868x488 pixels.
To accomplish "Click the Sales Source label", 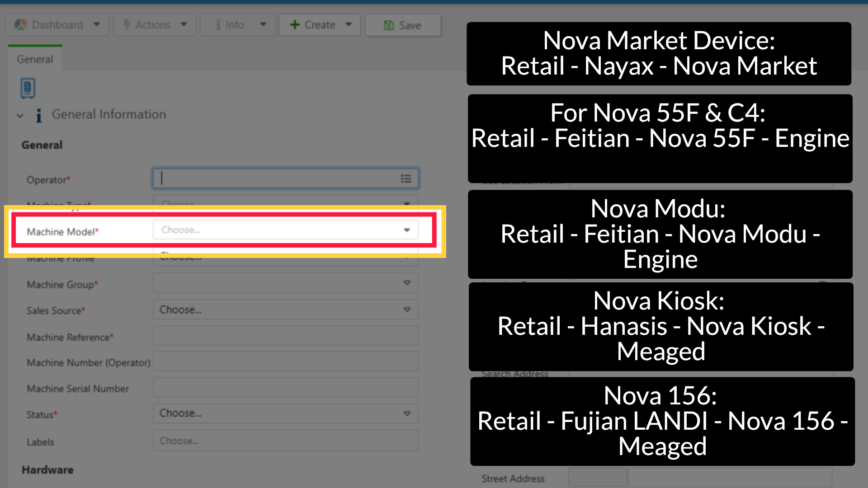I will pyautogui.click(x=56, y=310).
